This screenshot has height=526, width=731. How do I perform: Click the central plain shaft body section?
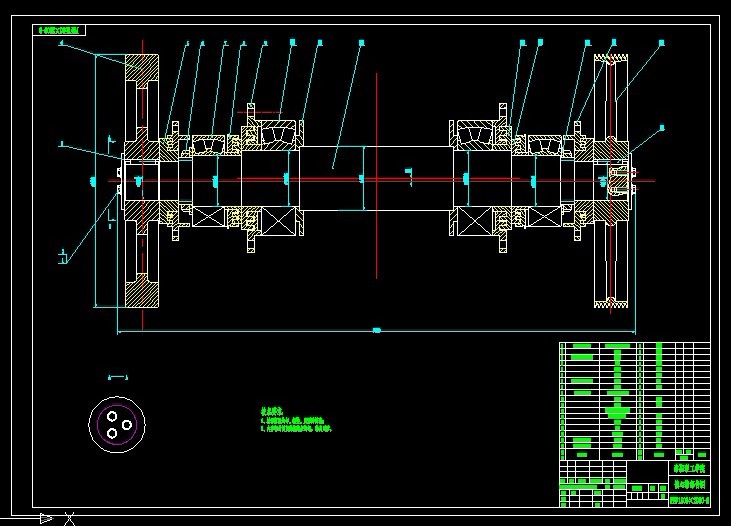point(376,179)
